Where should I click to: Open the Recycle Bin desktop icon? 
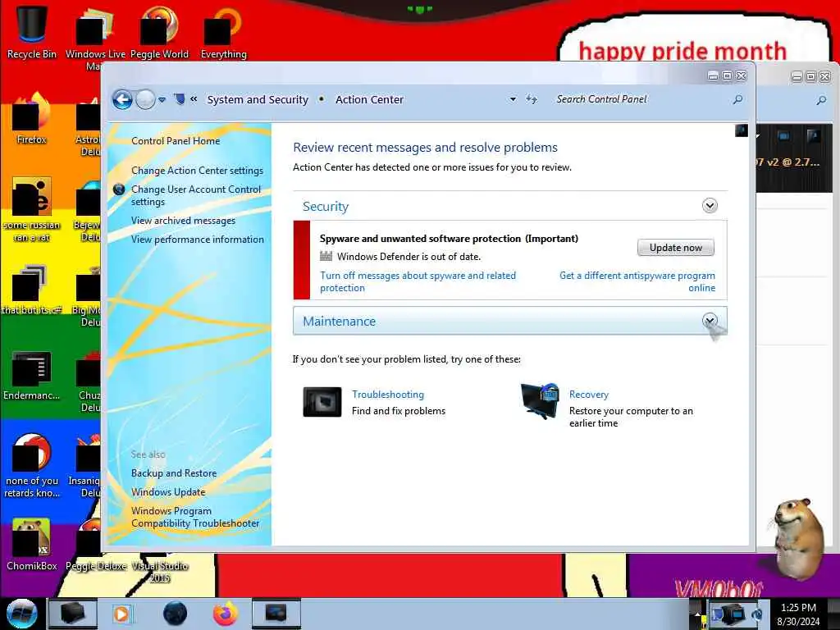click(x=32, y=32)
